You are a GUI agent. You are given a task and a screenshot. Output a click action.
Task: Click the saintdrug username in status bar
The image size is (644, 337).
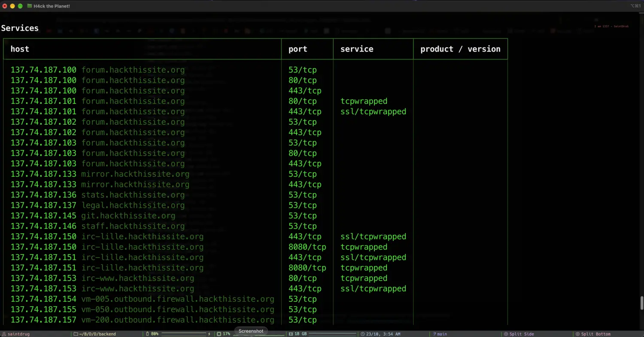click(19, 334)
